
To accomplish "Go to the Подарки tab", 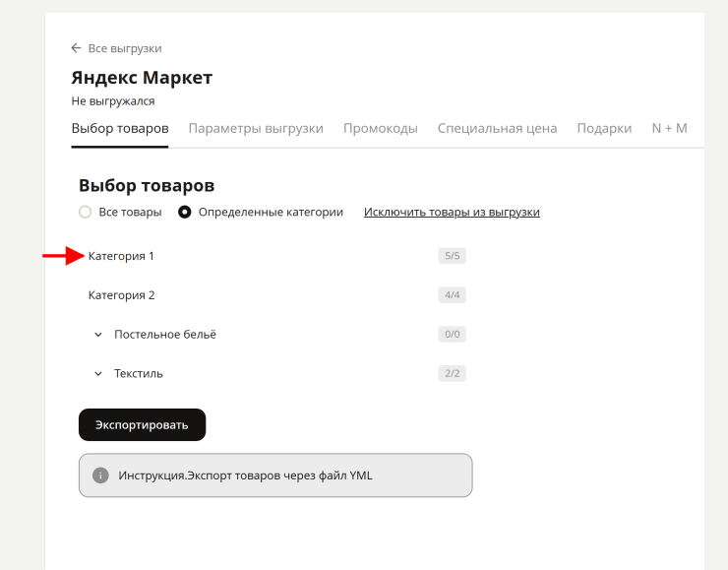I will (604, 128).
